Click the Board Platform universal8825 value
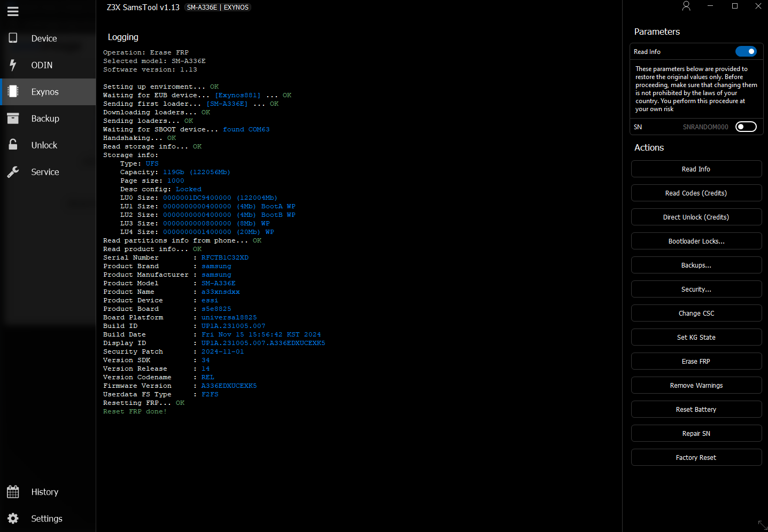 click(x=229, y=317)
